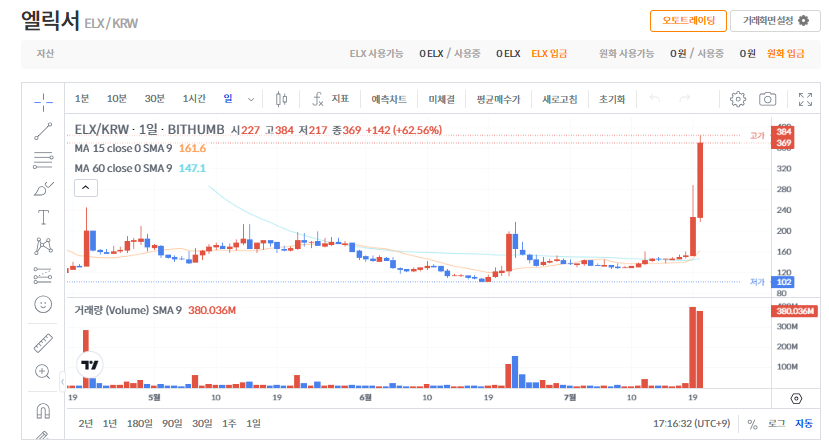The image size is (829, 444).
Task: Open the forecast and measurement tool
Action: tap(43, 275)
